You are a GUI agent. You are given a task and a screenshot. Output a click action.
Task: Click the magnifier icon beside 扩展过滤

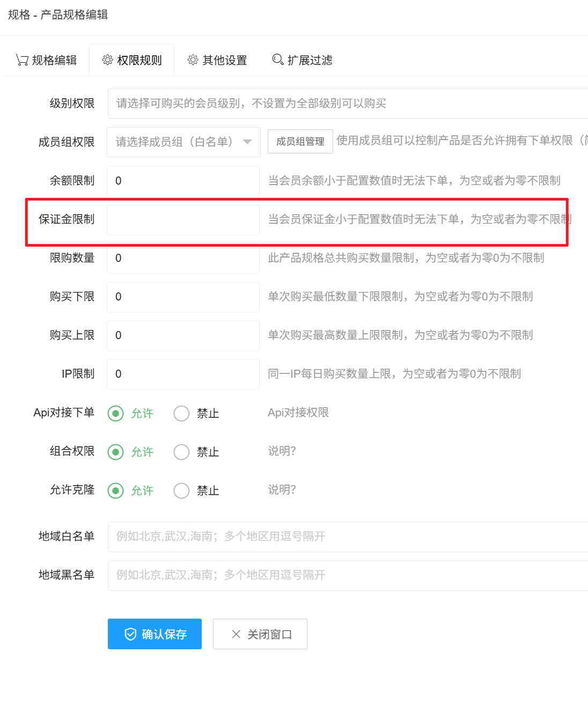tap(277, 60)
